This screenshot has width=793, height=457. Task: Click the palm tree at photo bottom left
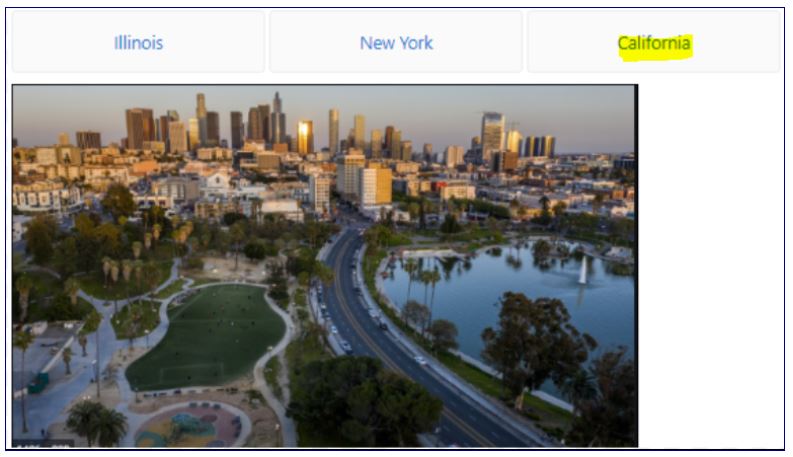point(96,423)
